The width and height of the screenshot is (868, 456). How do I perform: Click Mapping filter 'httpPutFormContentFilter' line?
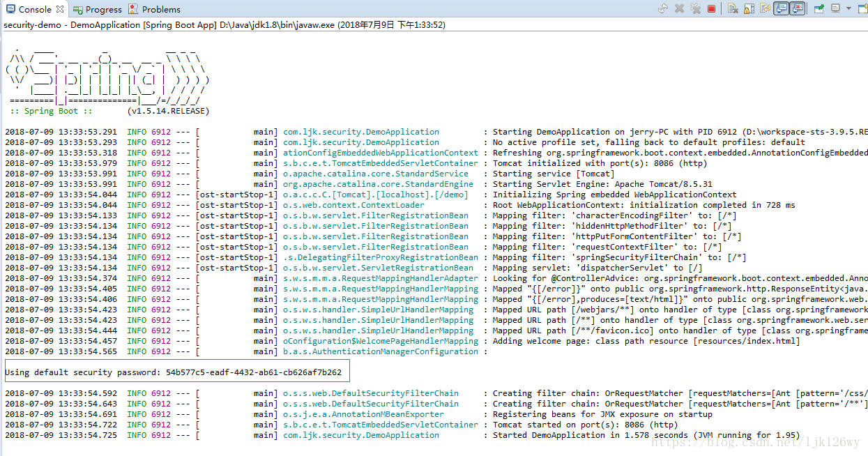click(617, 236)
